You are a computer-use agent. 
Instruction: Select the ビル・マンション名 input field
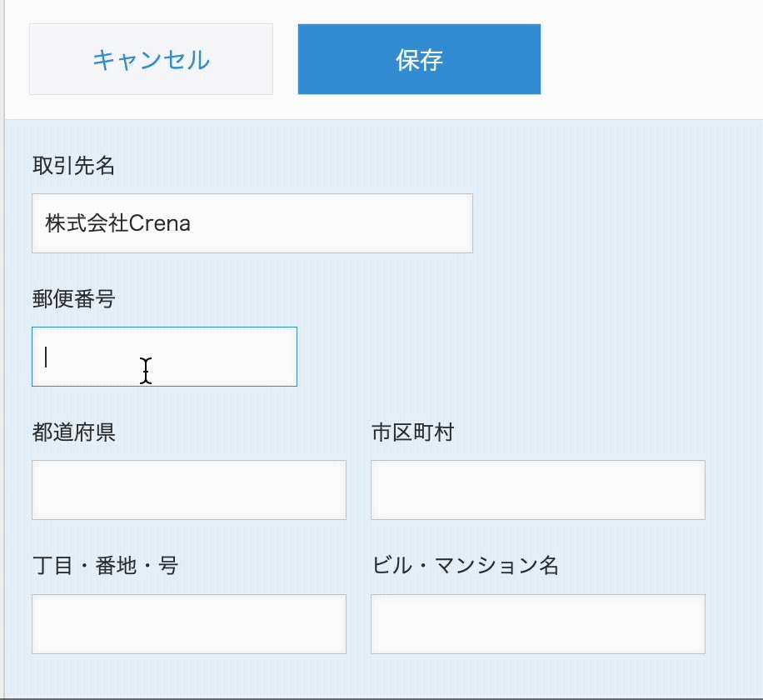coord(537,624)
